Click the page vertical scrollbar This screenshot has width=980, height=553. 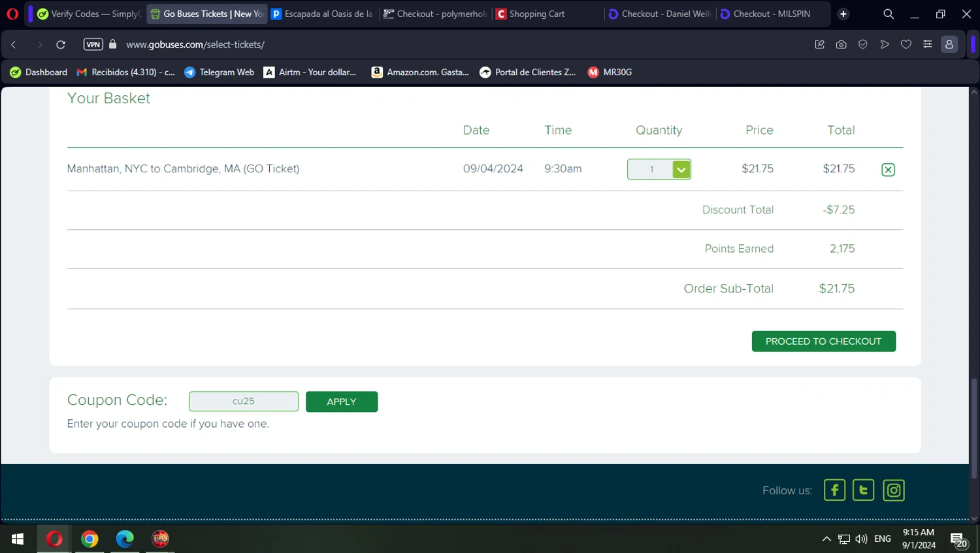(974, 428)
